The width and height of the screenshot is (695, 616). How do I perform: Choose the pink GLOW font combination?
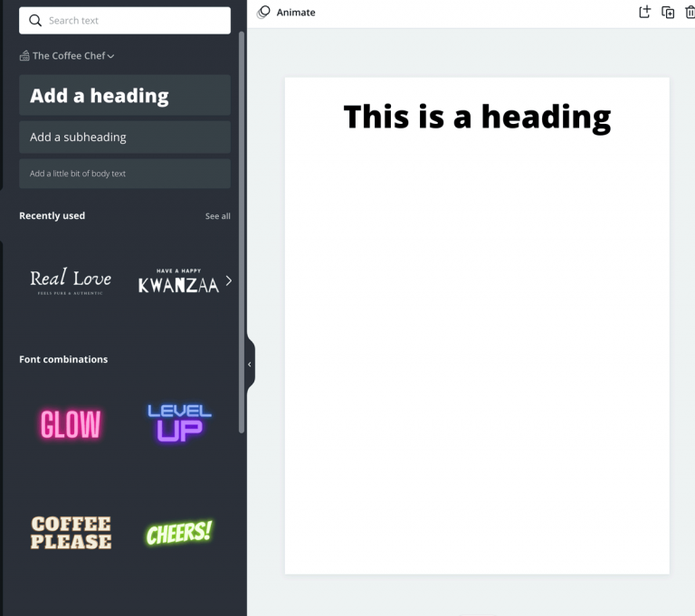(71, 424)
